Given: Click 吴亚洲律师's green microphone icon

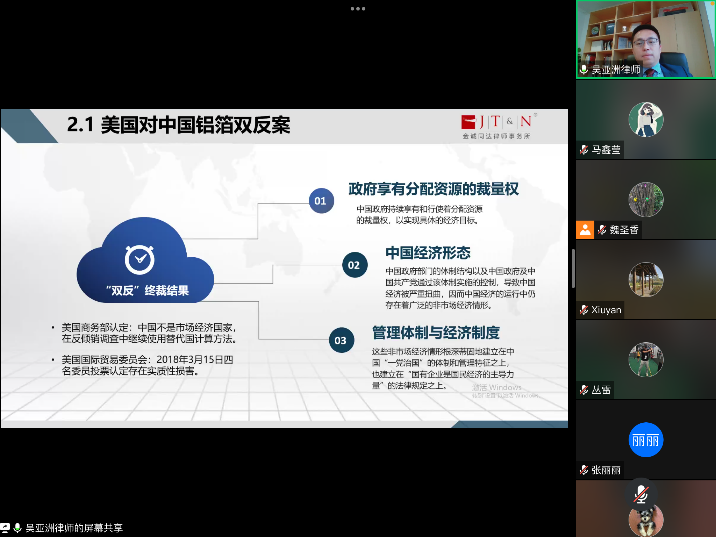Looking at the screenshot, I should pyautogui.click(x=584, y=70).
